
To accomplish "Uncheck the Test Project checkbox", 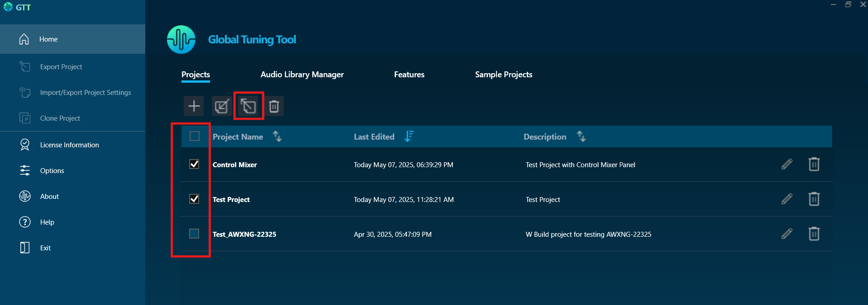I will pyautogui.click(x=194, y=199).
